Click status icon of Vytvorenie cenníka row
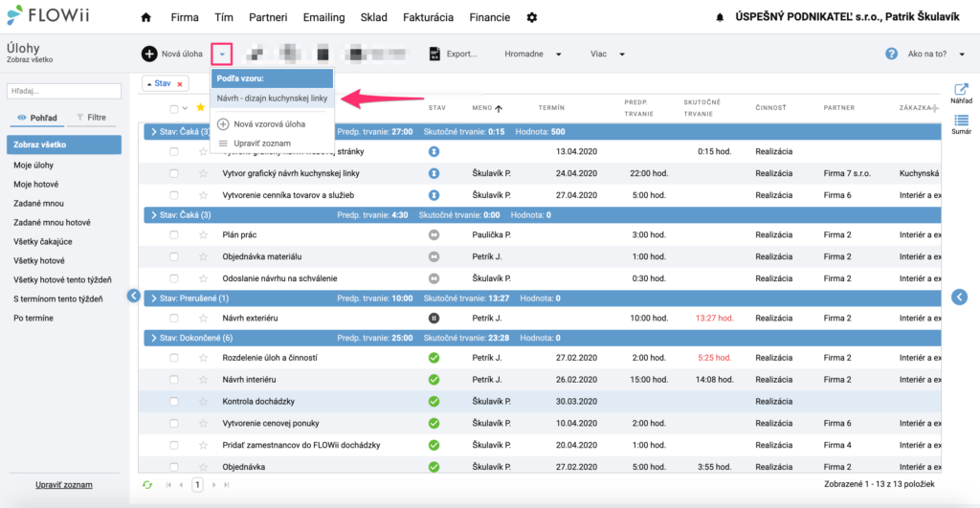 434,195
